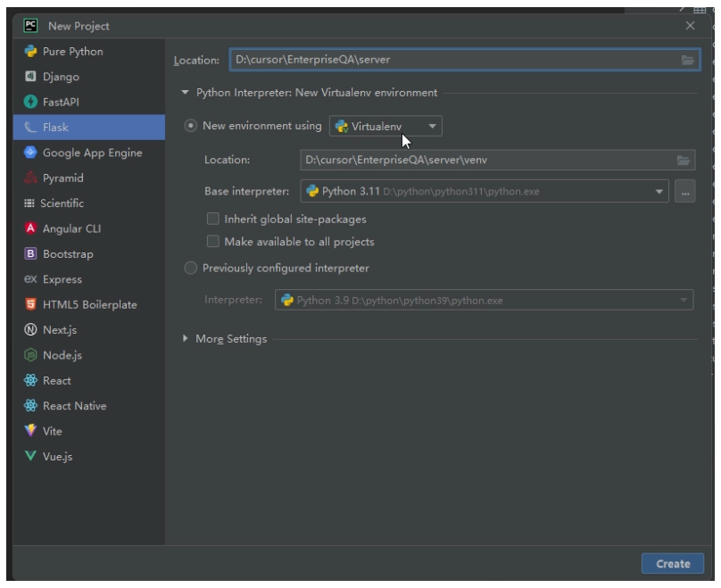The height and width of the screenshot is (588, 721).
Task: Pick the Node.js project icon
Action: (30, 354)
